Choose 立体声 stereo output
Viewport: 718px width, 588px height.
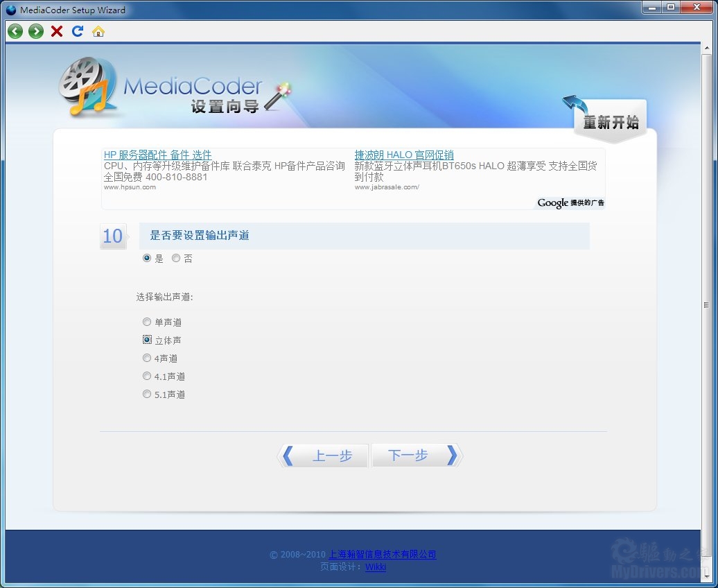pos(146,340)
